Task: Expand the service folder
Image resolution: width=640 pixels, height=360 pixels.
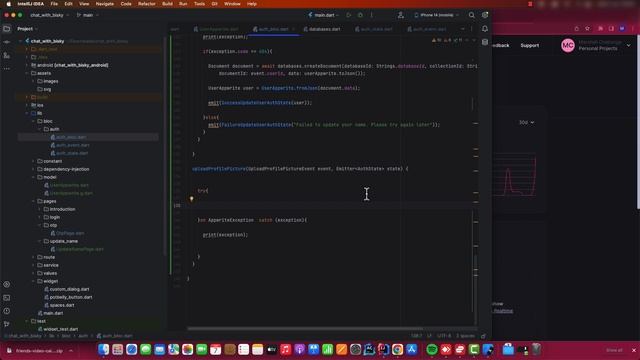Action: tap(33, 265)
